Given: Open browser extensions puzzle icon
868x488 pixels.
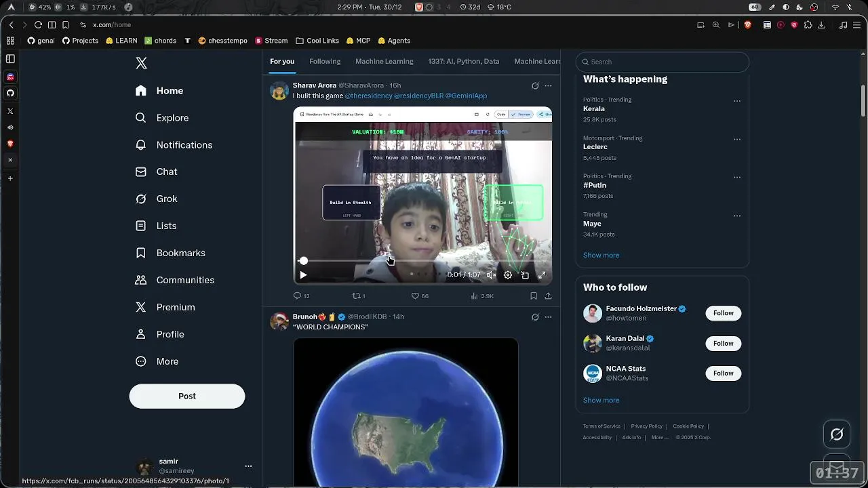Looking at the screenshot, I should tap(808, 25).
